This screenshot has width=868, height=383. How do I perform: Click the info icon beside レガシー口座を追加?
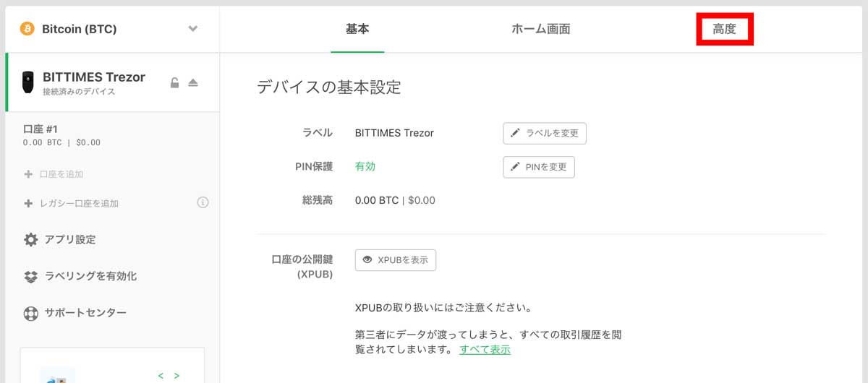203,202
